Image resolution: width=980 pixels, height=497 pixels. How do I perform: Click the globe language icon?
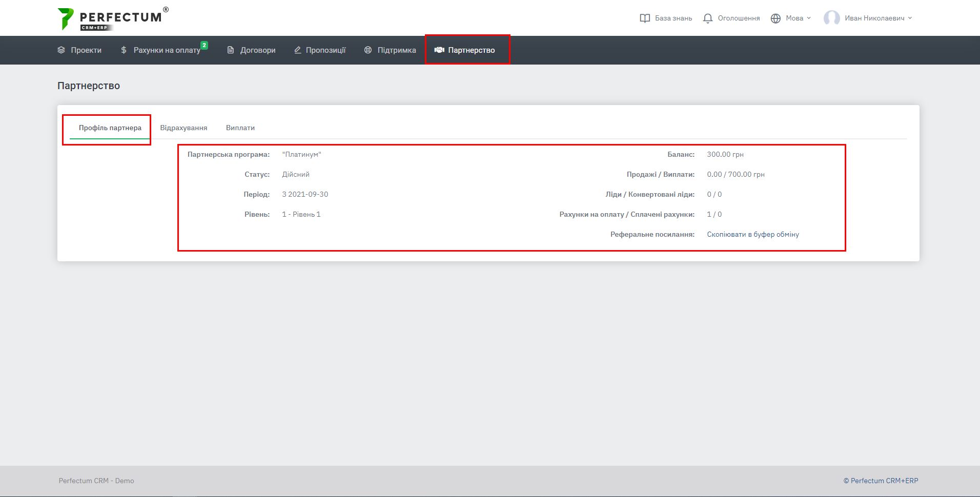tap(775, 18)
